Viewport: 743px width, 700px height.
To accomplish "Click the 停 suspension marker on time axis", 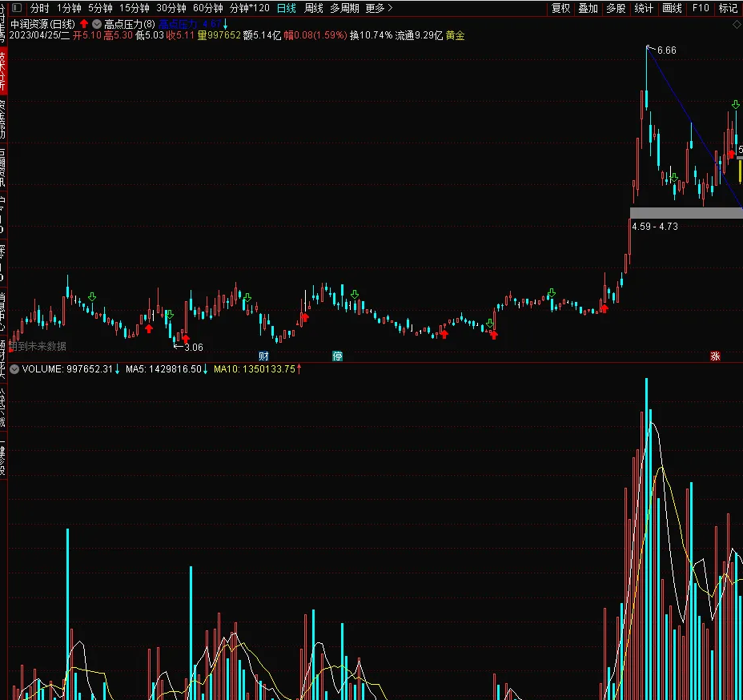I will pyautogui.click(x=337, y=356).
